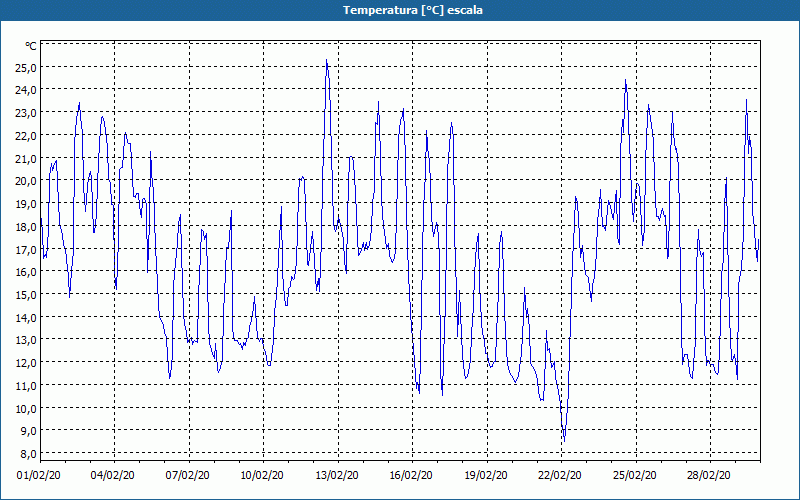Viewport: 800px width, 500px height.
Task: Click the 19,0 y-axis label
Action: 25,204
